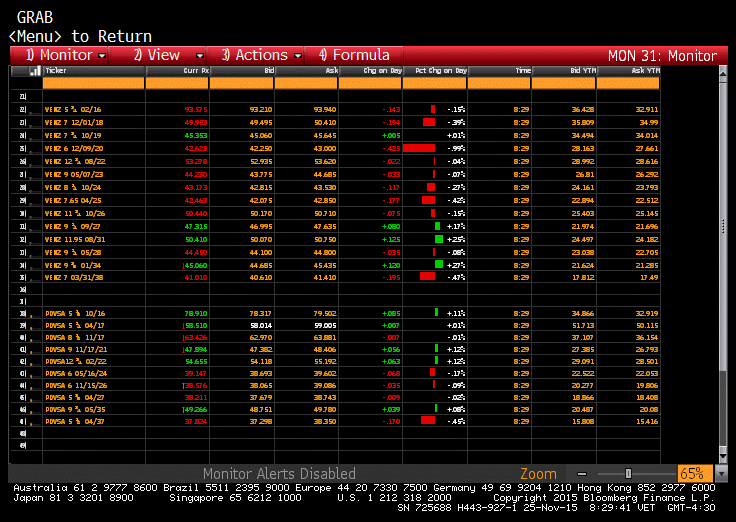Screen dimensions: 736x522
Task: Open the Monitor menu dropdown arrow
Action: point(102,56)
